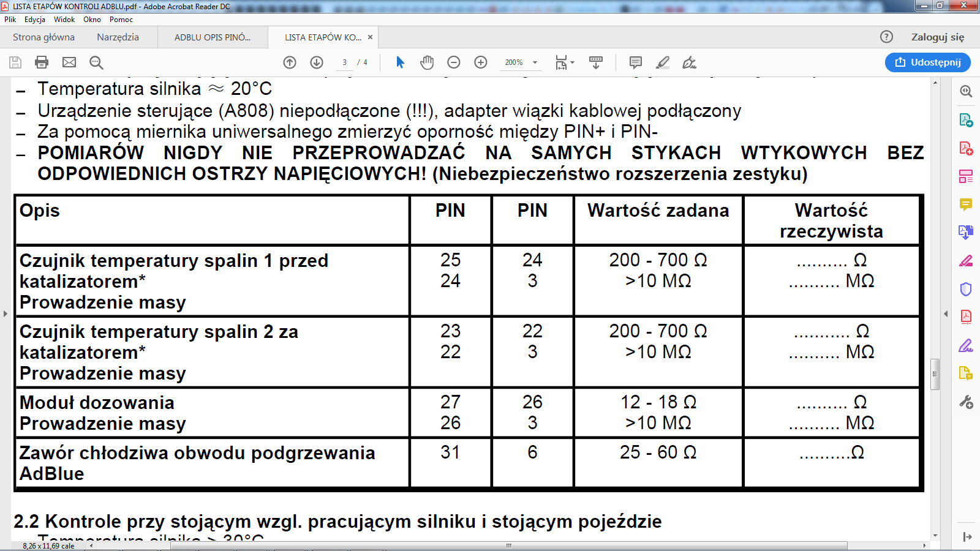
Task: Click the Udostępnij share button
Action: click(x=927, y=62)
